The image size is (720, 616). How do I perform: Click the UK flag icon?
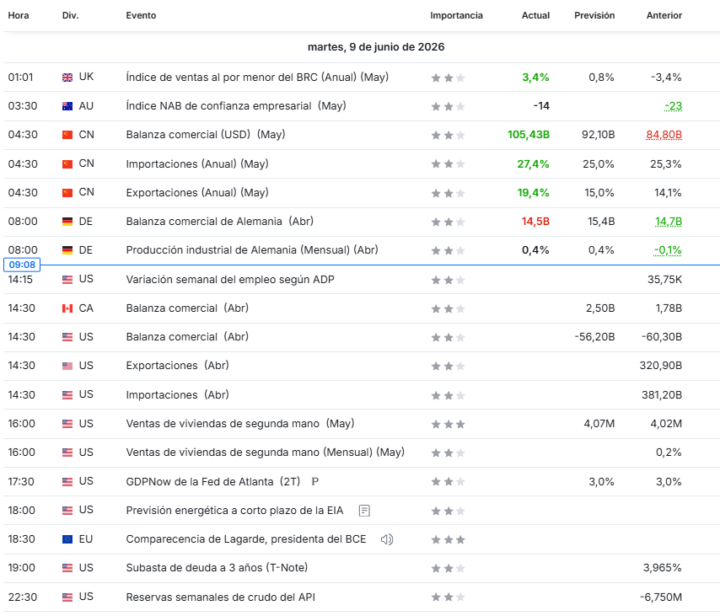68,78
